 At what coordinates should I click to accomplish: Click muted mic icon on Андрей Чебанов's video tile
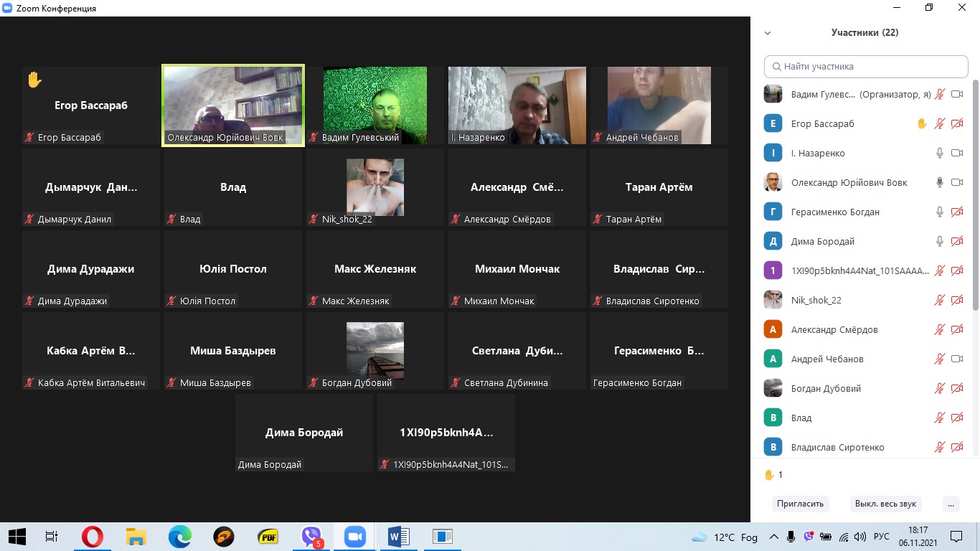pyautogui.click(x=598, y=138)
